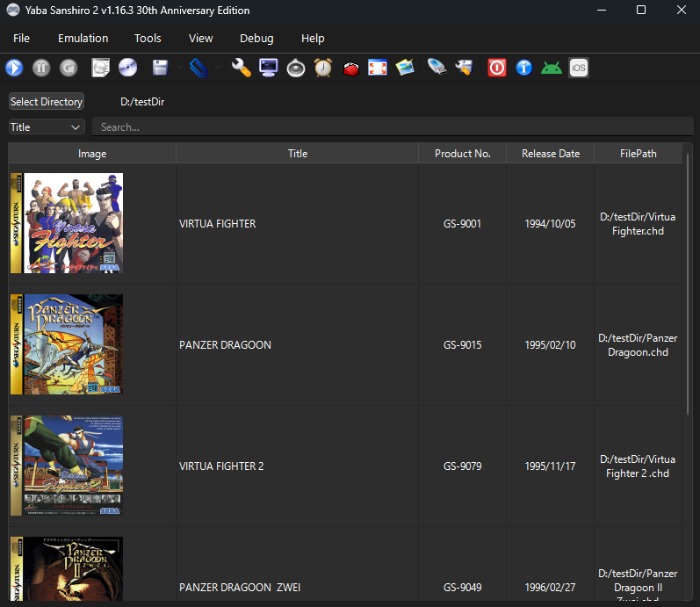This screenshot has width=700, height=607.
Task: Sort the list by Release Date column header
Action: click(x=550, y=154)
